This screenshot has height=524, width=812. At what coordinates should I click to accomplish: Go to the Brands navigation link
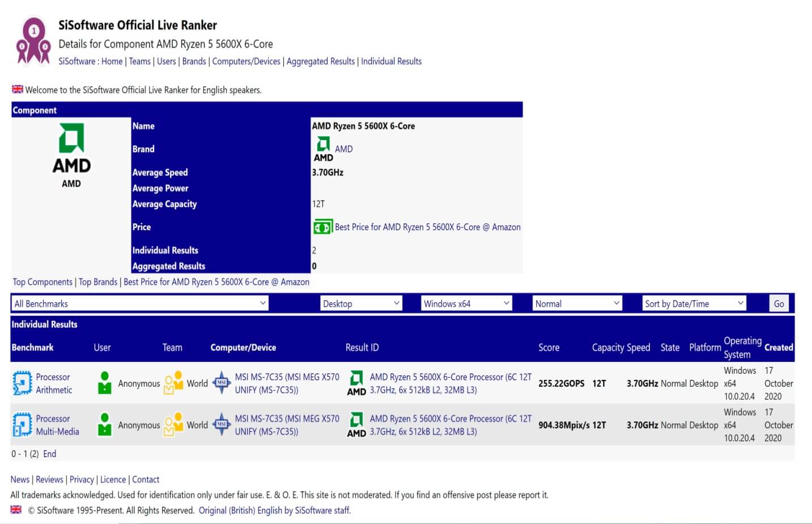click(194, 61)
